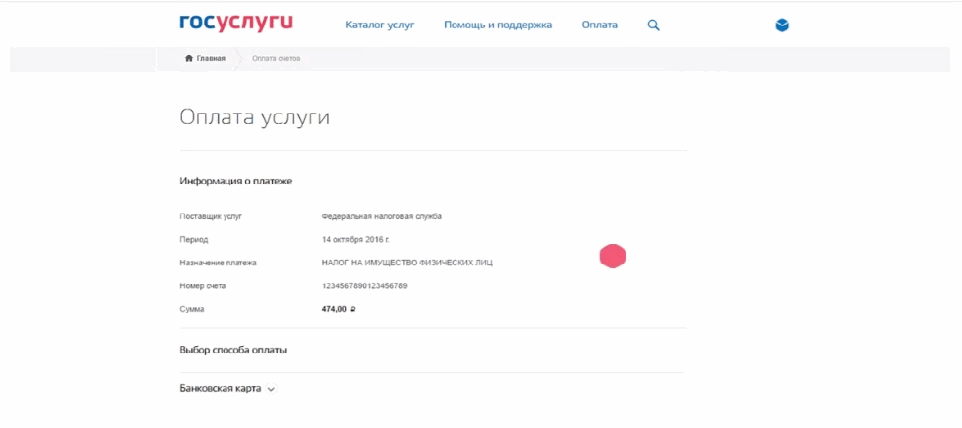Select the Банковская карта payment method
The height and width of the screenshot is (428, 962).
coord(220,388)
